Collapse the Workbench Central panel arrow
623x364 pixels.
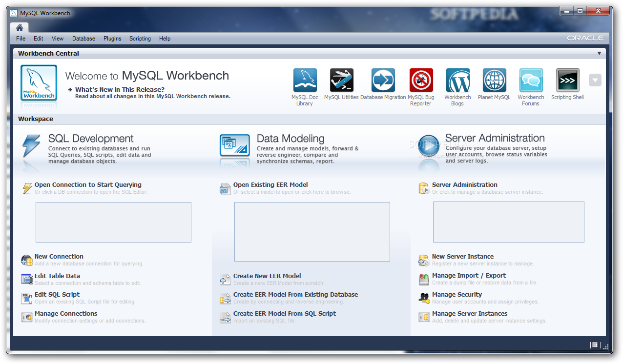[x=599, y=53]
